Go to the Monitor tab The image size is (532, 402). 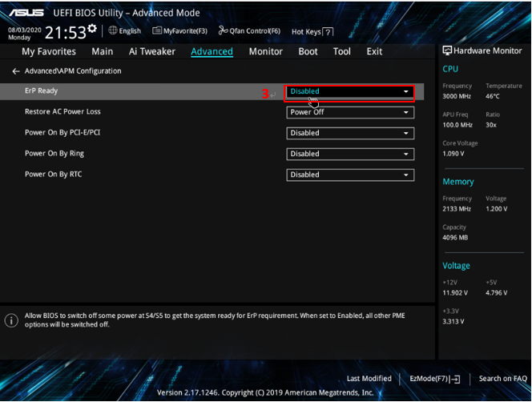265,51
